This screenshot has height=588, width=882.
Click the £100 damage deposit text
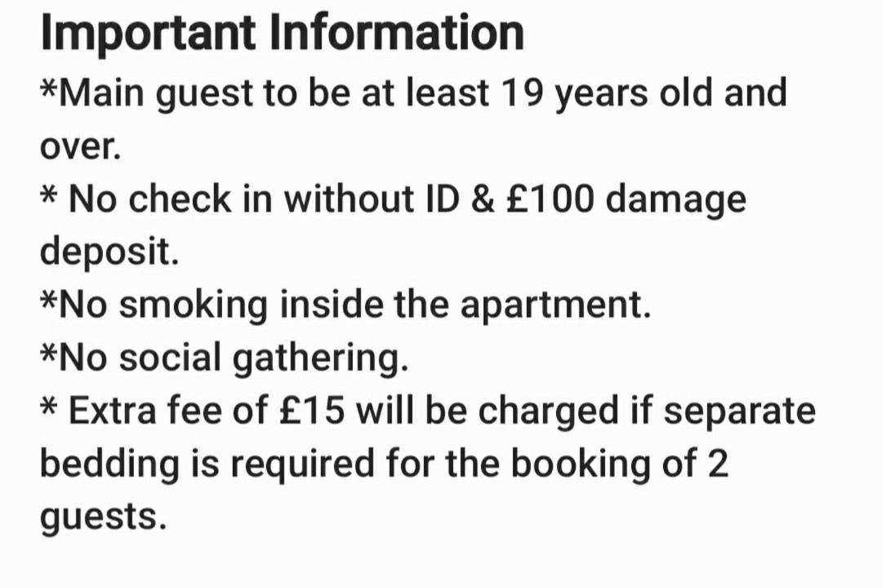pos(626,199)
